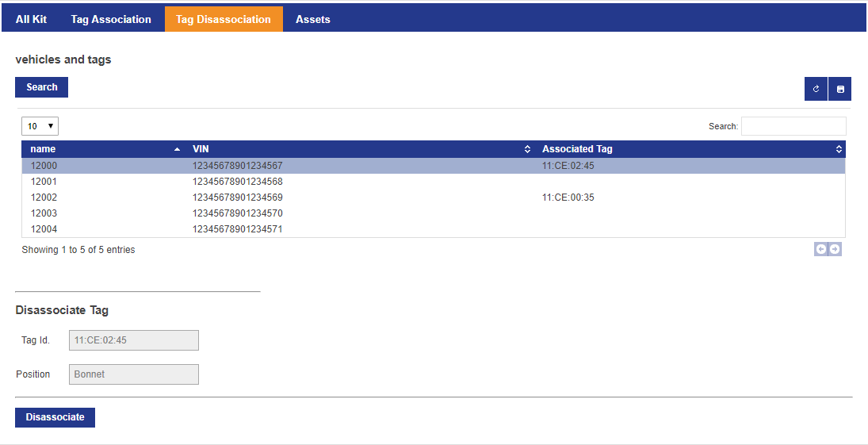Sort by VIN column arrows
Image resolution: width=868 pixels, height=445 pixels.
tap(528, 149)
